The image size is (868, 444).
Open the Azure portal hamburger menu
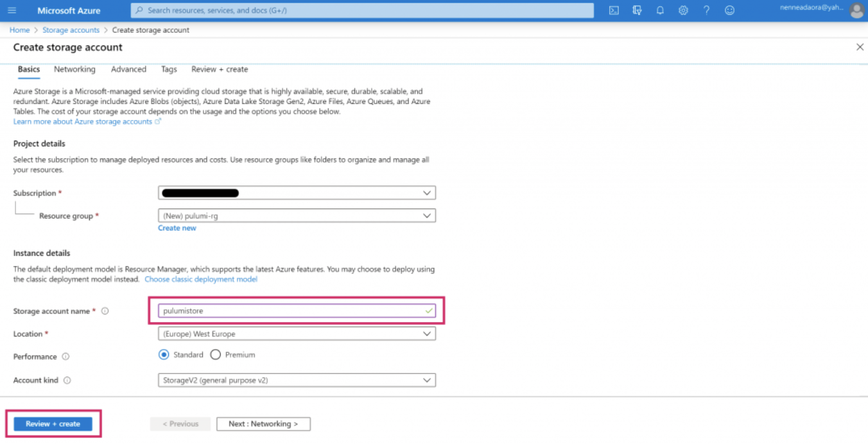click(x=12, y=10)
